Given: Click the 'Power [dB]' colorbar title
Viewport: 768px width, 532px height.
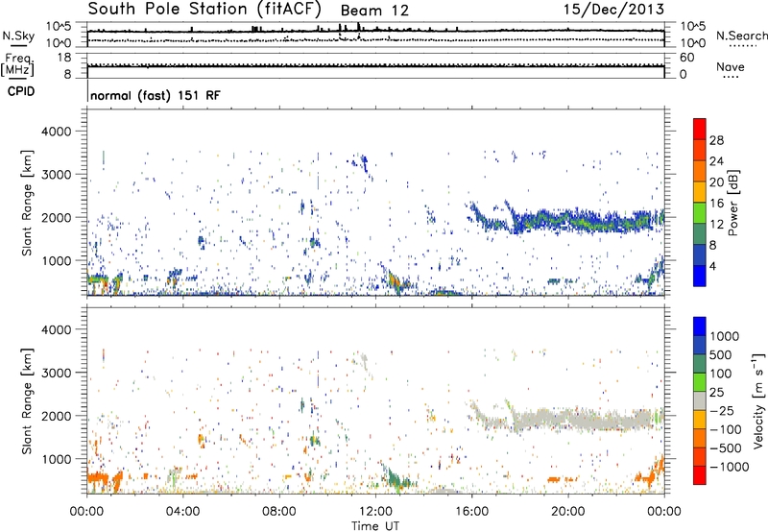Looking at the screenshot, I should pyautogui.click(x=732, y=203).
